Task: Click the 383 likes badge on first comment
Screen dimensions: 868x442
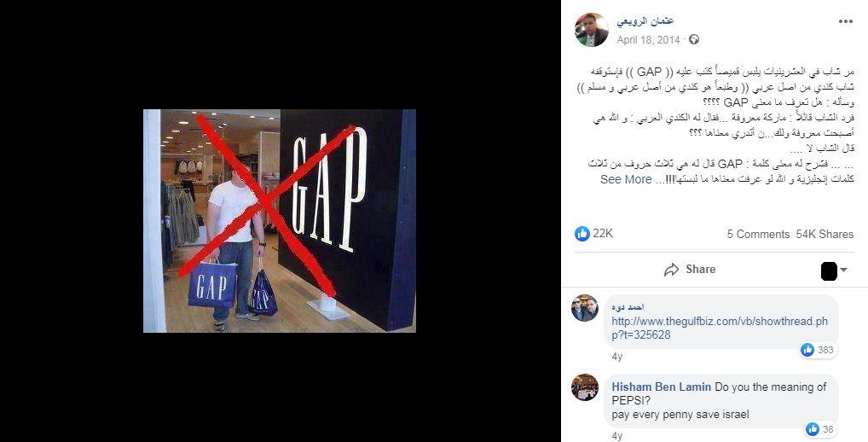Action: [x=817, y=350]
